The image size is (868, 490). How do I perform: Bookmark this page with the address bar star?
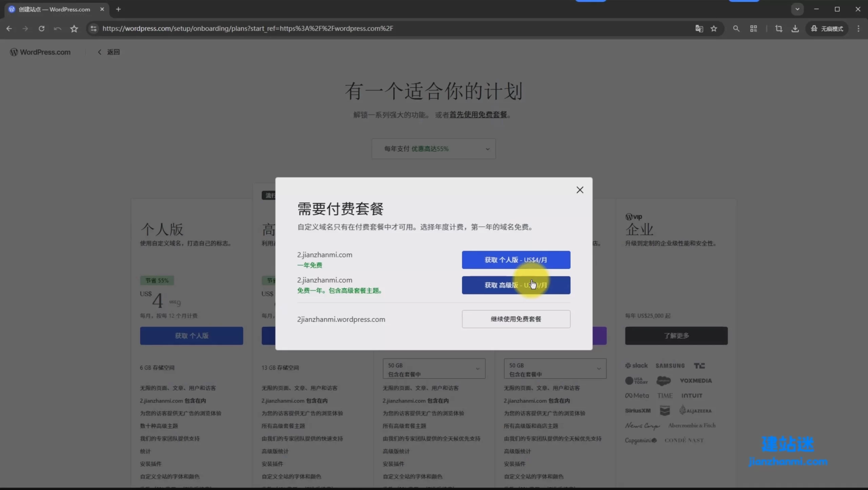(714, 28)
